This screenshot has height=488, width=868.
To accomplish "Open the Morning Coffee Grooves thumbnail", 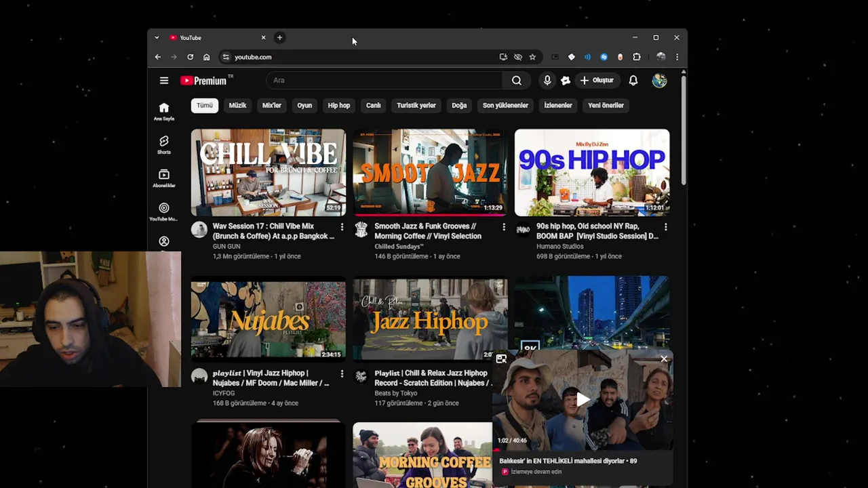I will pyautogui.click(x=422, y=455).
